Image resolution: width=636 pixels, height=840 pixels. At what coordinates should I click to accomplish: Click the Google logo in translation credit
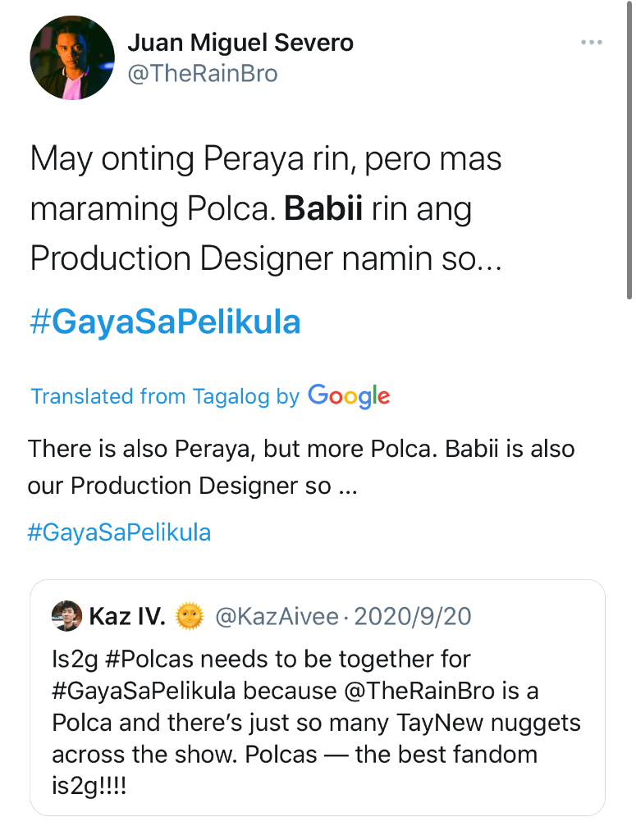coord(349,396)
